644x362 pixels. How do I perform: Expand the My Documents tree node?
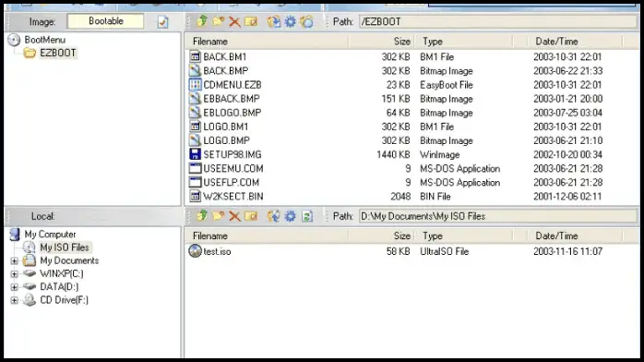[x=15, y=261]
